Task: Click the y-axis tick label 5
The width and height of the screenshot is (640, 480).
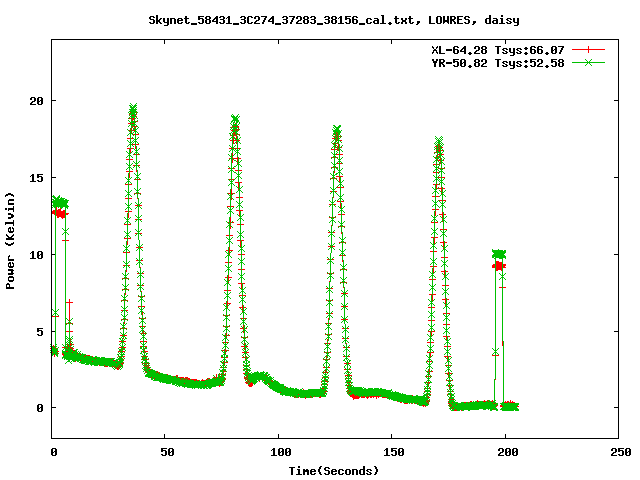Action: coord(40,332)
